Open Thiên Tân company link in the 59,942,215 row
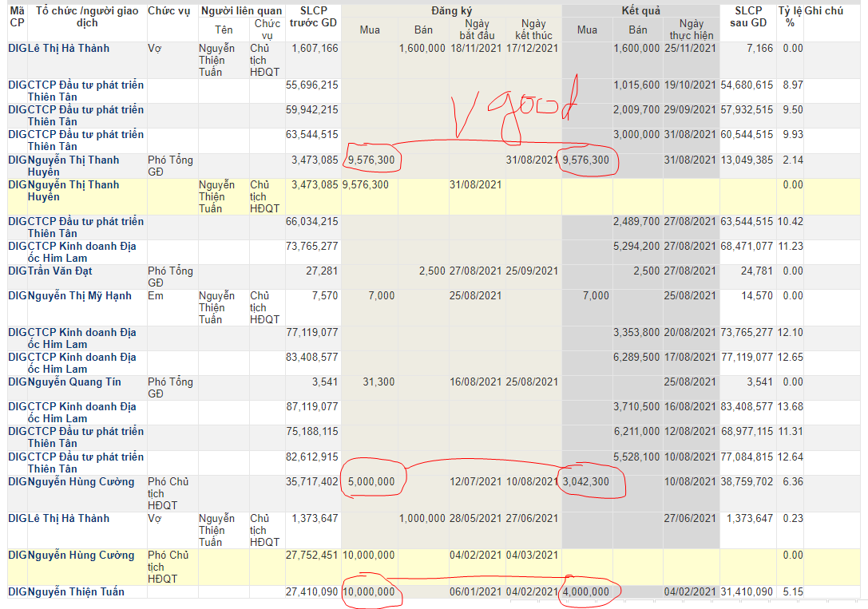This screenshot has width=868, height=609. click(x=85, y=116)
